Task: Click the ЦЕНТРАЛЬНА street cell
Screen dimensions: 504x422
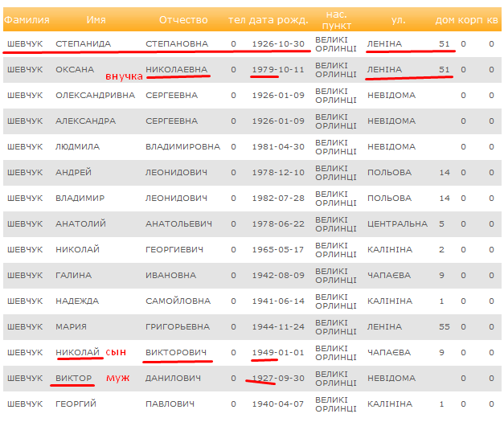Action: (x=397, y=224)
